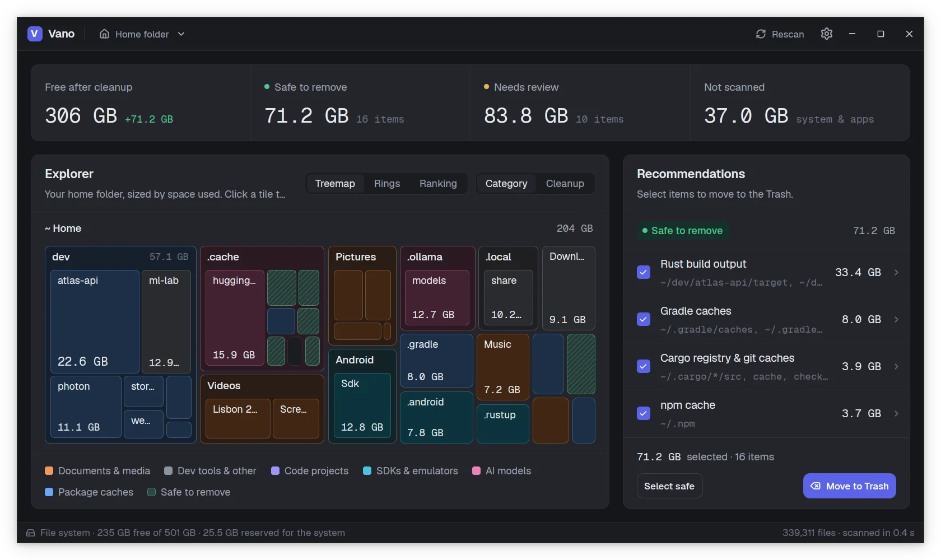941x560 pixels.
Task: Uncheck the Rust build output checkbox
Action: click(644, 272)
